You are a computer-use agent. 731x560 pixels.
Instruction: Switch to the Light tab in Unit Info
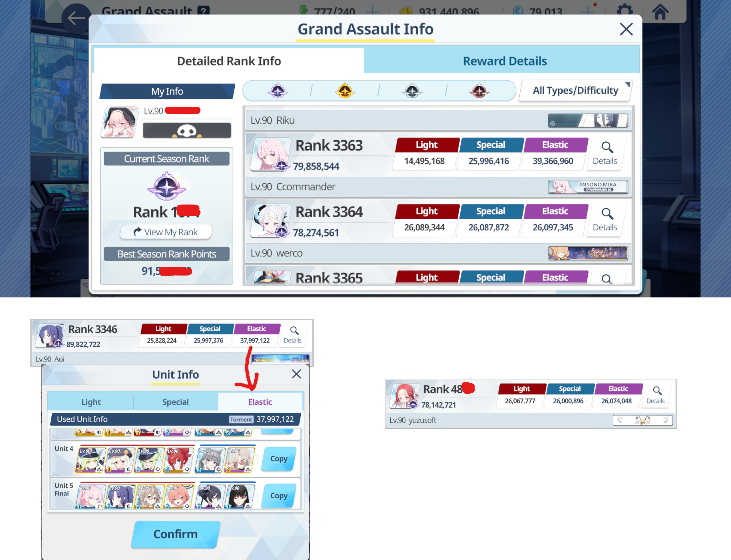pyautogui.click(x=91, y=402)
